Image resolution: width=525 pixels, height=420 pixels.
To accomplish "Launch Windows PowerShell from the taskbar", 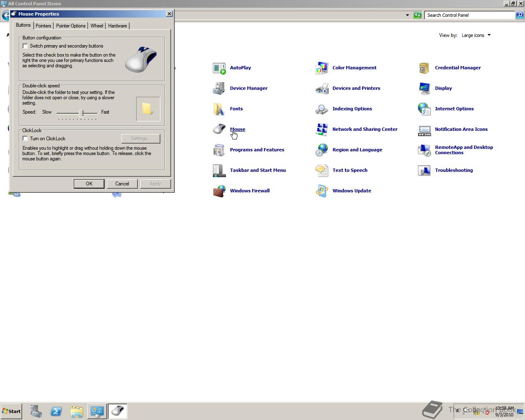I will tap(56, 411).
